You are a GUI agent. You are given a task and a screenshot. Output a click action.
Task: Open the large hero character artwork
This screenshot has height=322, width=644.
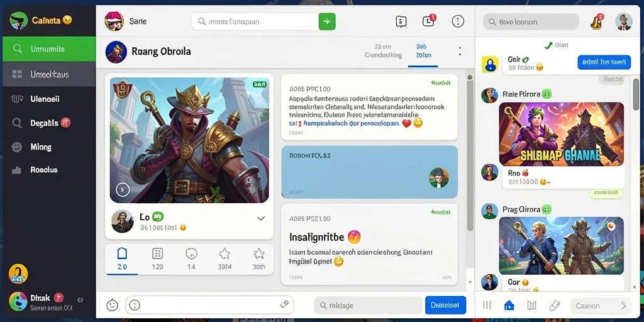(x=189, y=140)
